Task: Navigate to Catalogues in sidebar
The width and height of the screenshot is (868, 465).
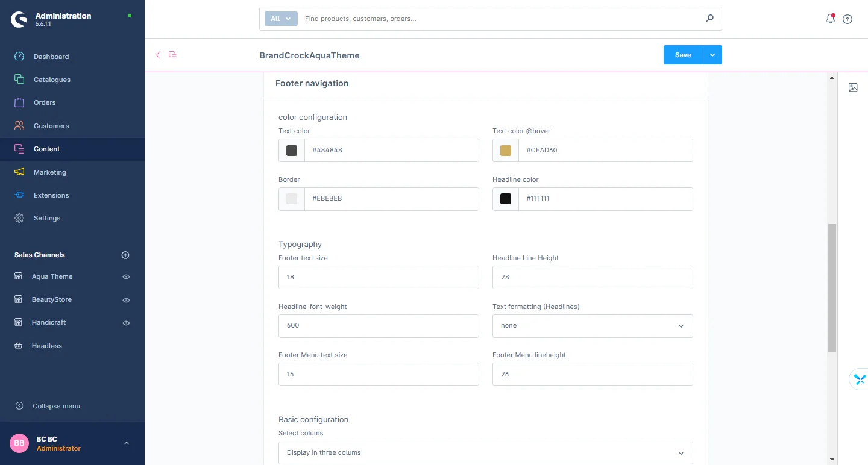Action: tap(52, 80)
